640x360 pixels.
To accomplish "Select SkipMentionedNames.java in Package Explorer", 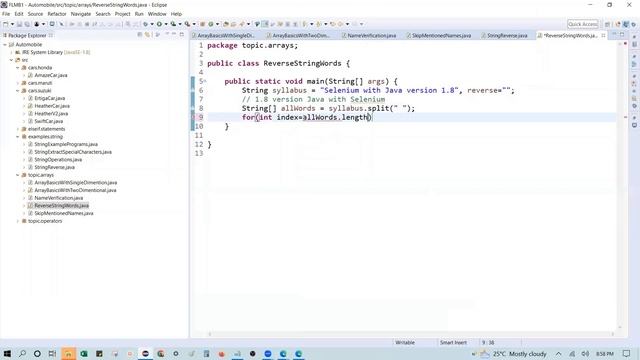I will point(64,213).
